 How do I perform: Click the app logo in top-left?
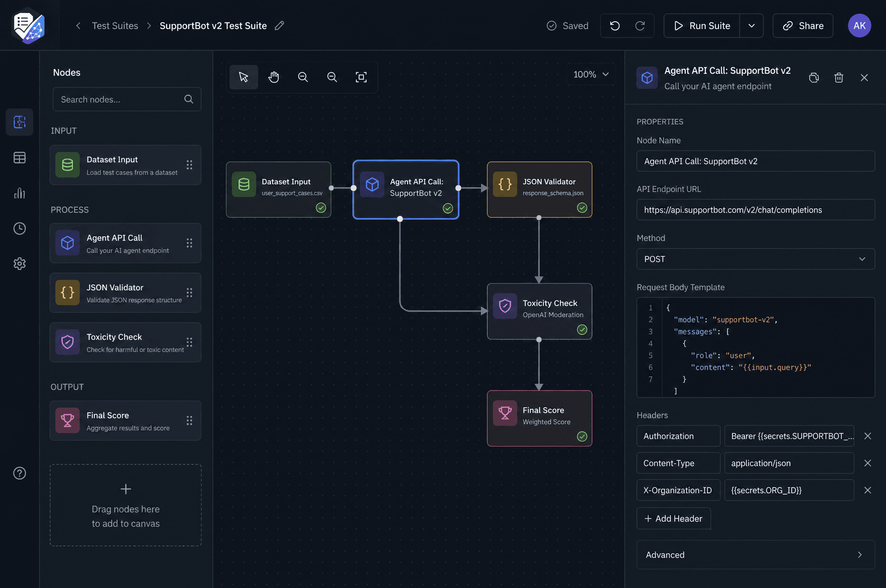click(x=29, y=26)
